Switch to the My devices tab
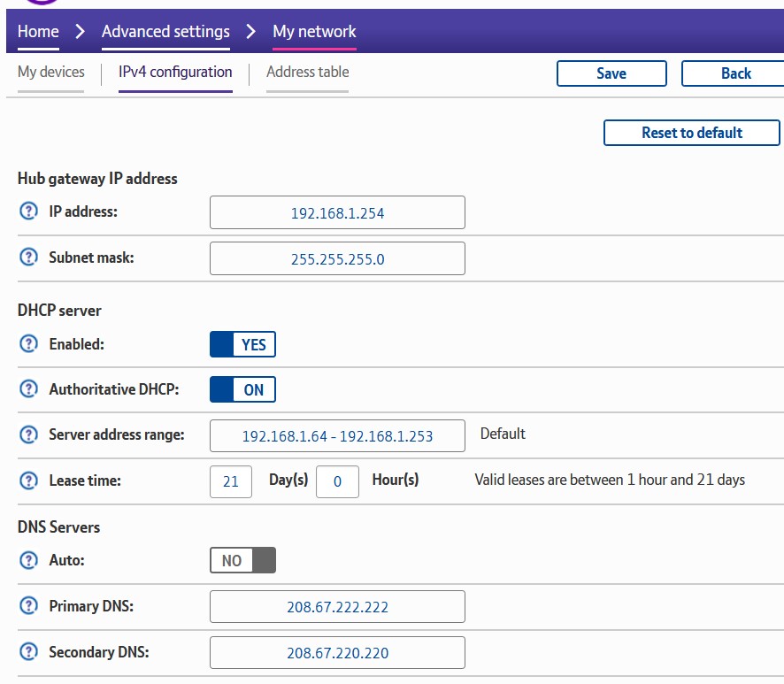 (x=51, y=73)
